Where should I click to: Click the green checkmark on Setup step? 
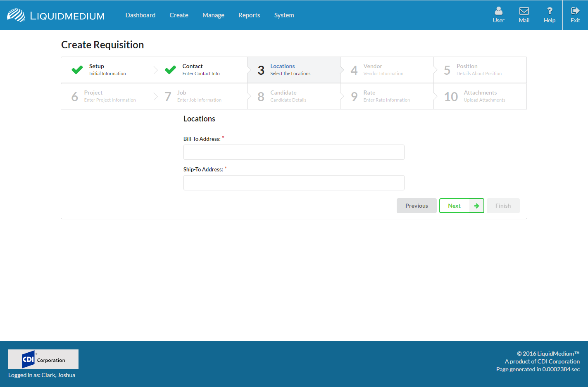click(x=77, y=70)
